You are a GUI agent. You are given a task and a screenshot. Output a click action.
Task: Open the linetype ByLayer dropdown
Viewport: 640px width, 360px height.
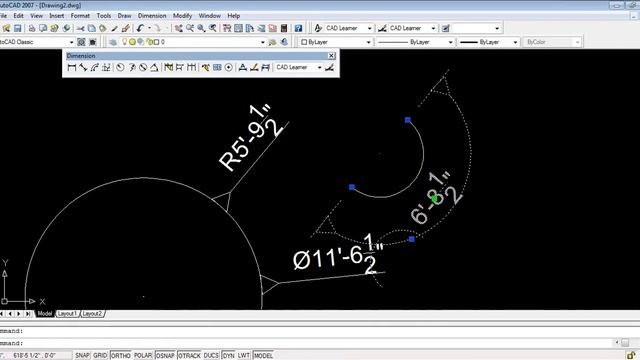coord(451,42)
